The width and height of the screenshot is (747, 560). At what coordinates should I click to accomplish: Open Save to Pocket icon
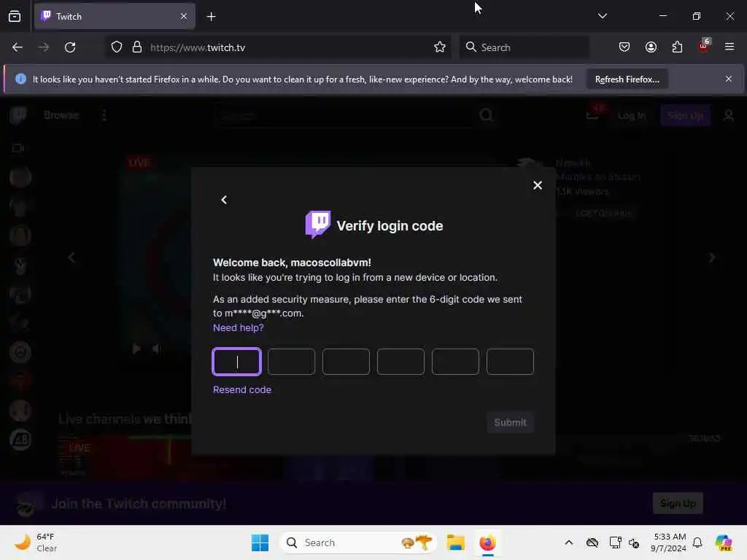[624, 47]
